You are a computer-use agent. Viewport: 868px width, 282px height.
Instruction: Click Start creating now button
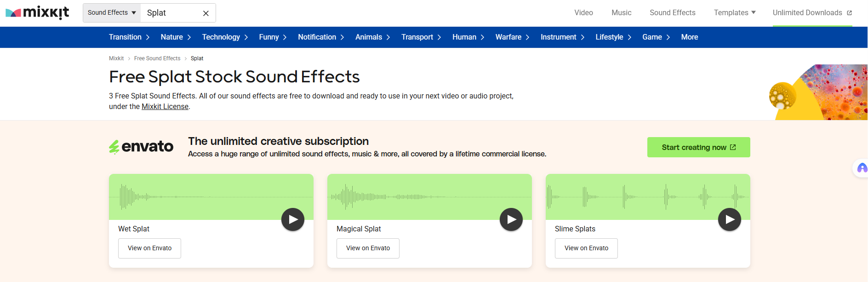(698, 147)
